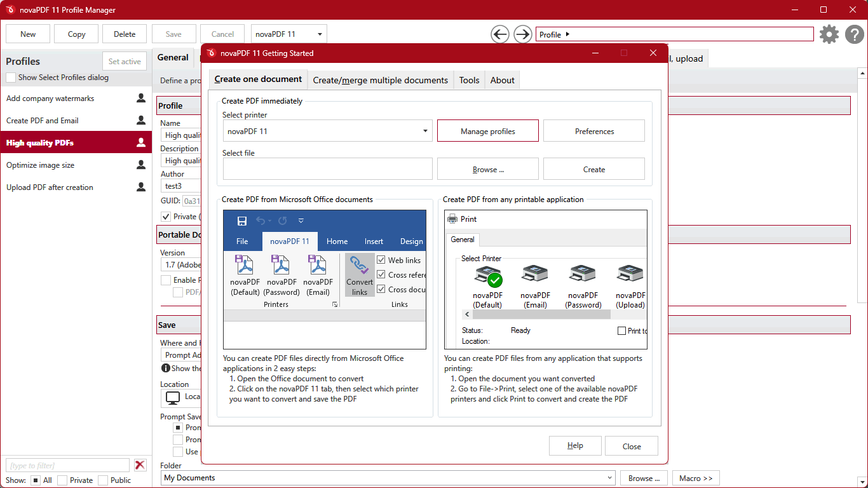The height and width of the screenshot is (488, 868).
Task: Expand the My Documents folder dropdown
Action: pyautogui.click(x=388, y=478)
